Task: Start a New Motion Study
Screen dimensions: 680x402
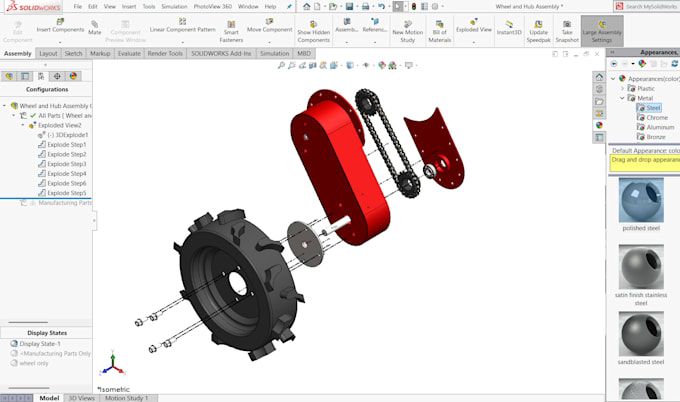Action: click(x=408, y=32)
